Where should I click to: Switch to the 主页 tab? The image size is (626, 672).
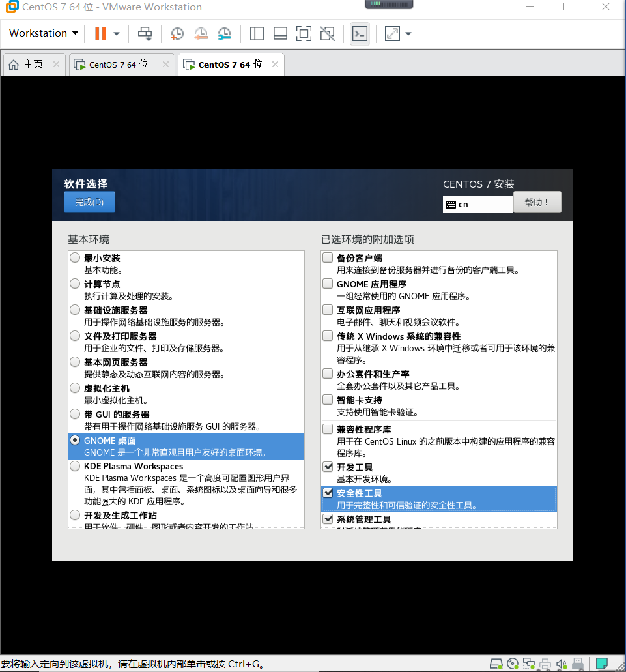click(33, 65)
